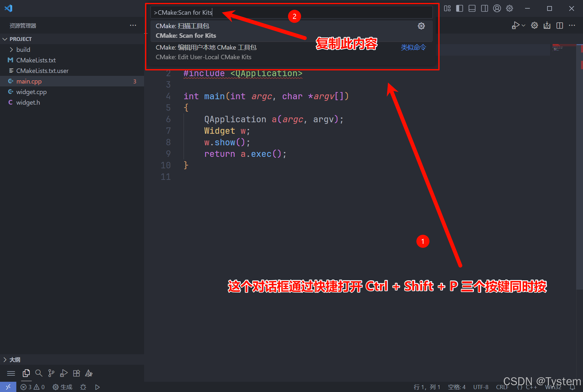Viewport: 583px width, 392px height.
Task: Click the vertical editor scrollbar
Action: (x=579, y=166)
